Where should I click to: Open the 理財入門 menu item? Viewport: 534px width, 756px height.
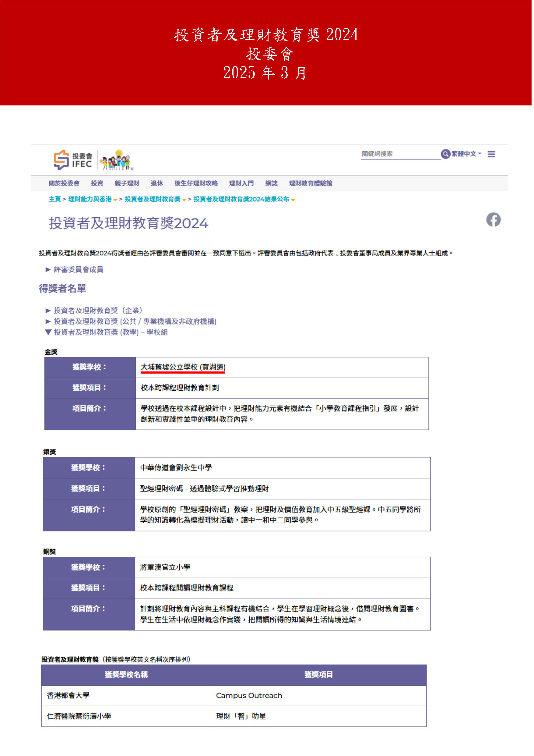(x=241, y=183)
